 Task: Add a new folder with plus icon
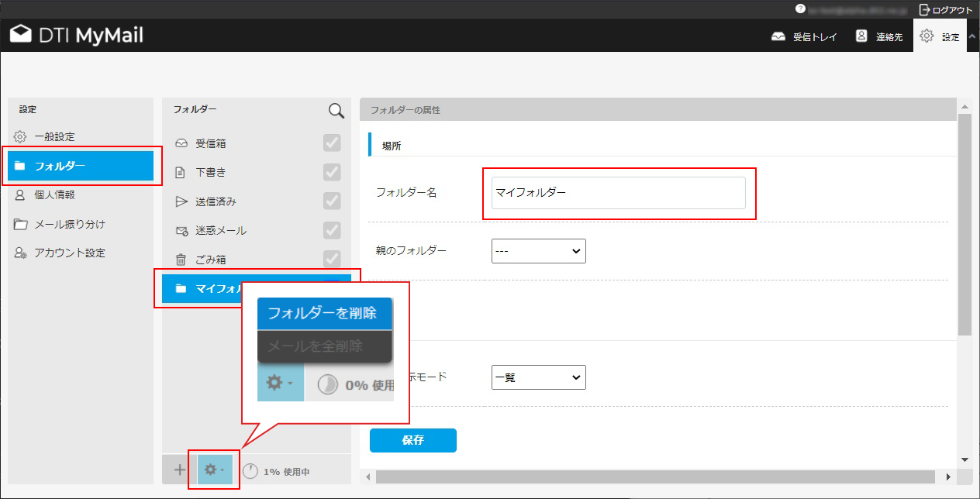[179, 470]
